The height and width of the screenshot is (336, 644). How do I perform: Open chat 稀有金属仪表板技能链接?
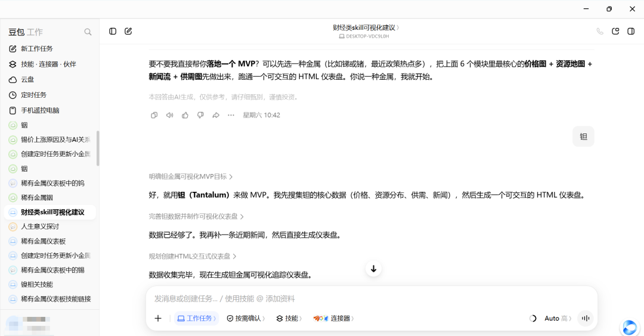pos(49,298)
